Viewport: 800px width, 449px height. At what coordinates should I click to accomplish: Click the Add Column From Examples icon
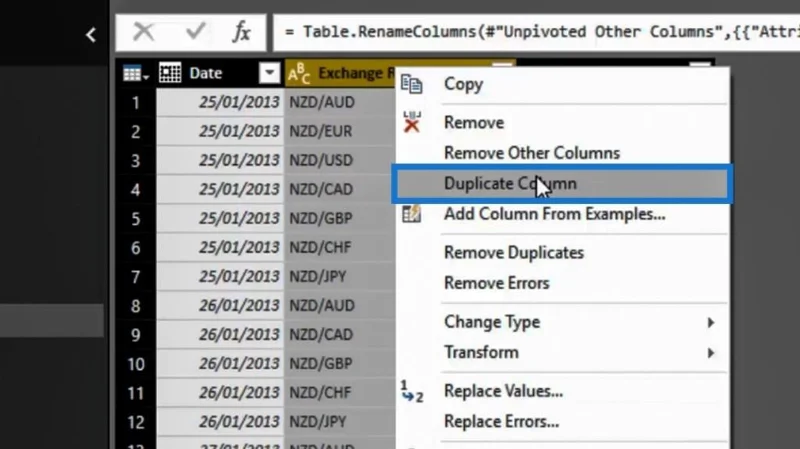pos(411,214)
